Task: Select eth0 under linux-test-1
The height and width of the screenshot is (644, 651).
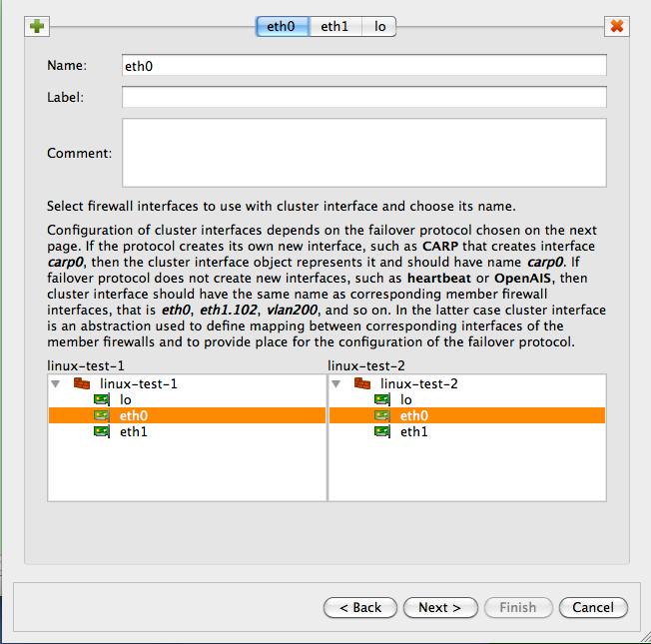Action: point(187,415)
